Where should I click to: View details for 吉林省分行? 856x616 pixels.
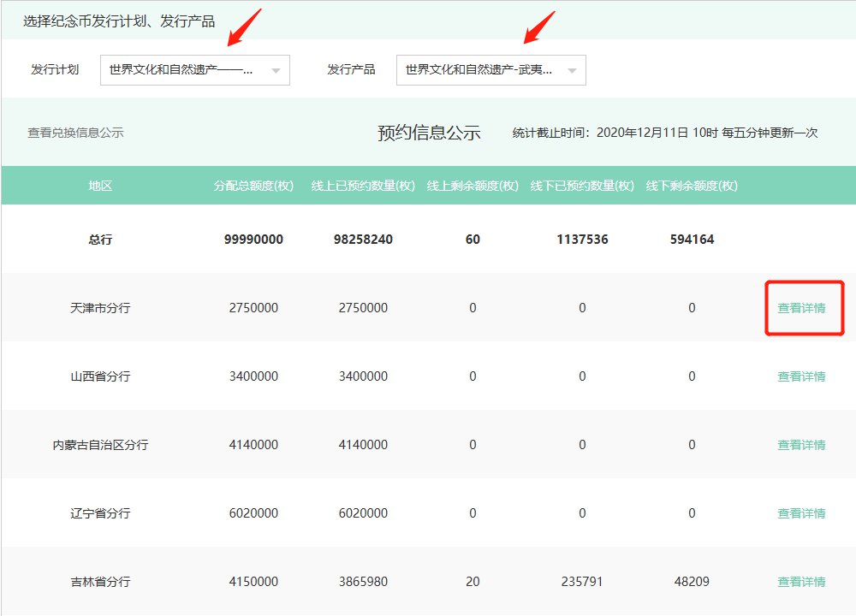point(801,582)
